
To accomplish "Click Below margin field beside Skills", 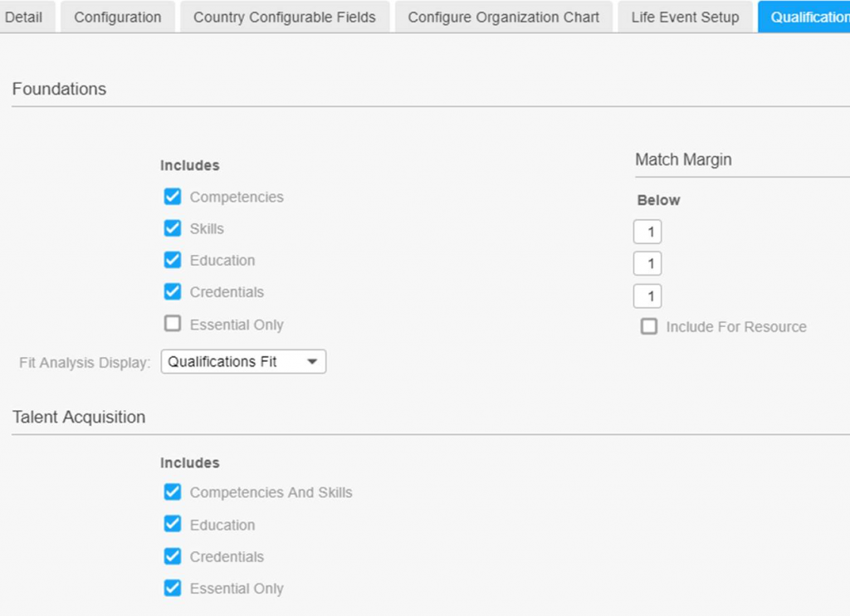I will tap(647, 232).
